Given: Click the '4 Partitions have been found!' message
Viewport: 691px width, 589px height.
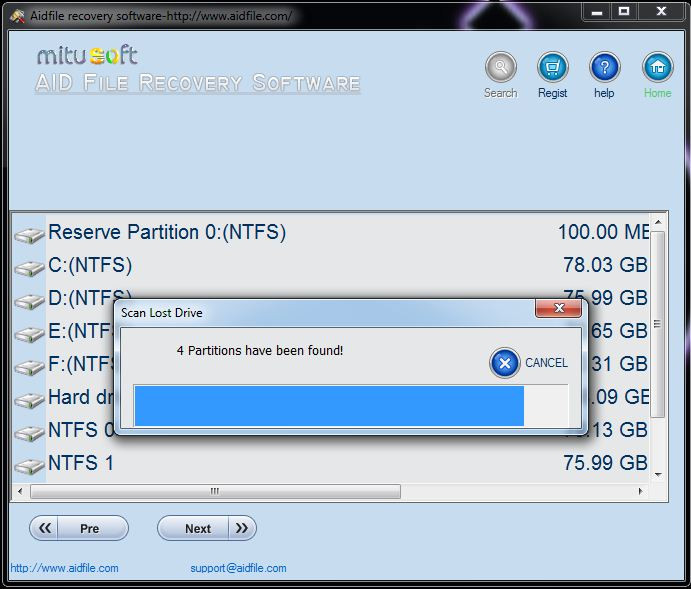Looking at the screenshot, I should 260,351.
